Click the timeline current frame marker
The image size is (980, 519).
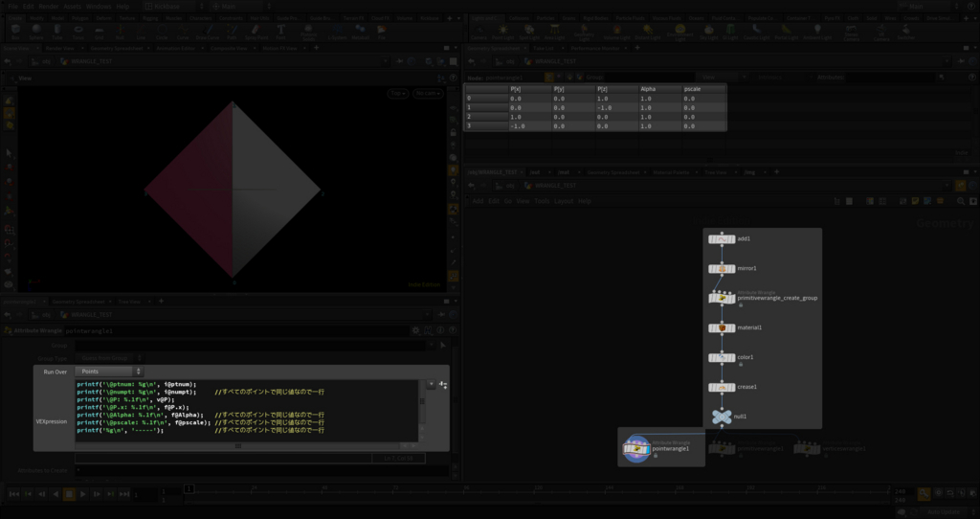click(x=189, y=488)
